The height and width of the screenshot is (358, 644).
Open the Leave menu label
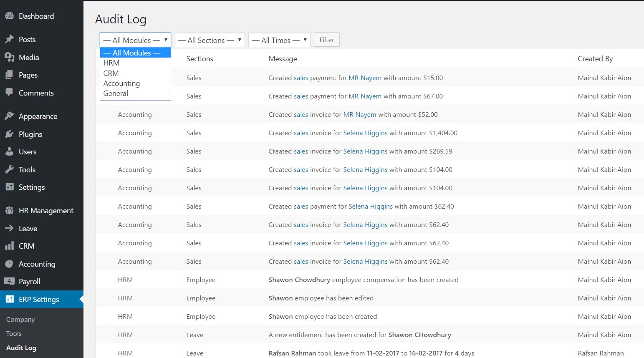click(28, 228)
